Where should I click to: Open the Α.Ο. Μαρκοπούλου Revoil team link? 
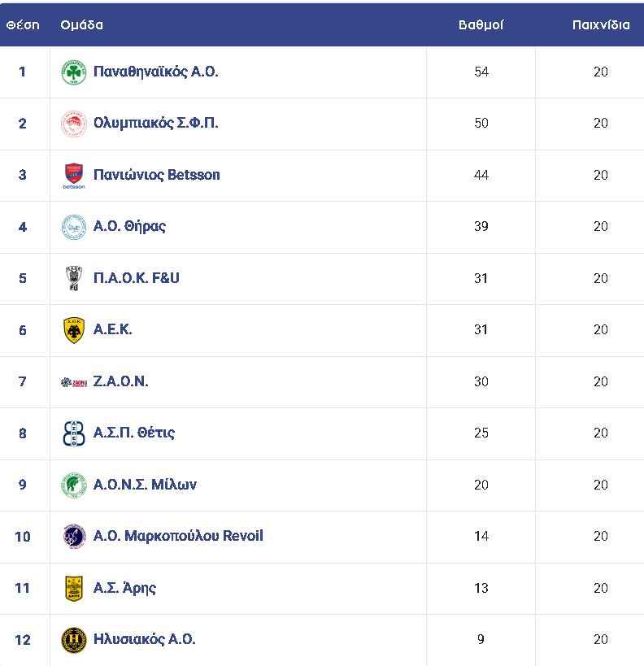click(x=178, y=536)
